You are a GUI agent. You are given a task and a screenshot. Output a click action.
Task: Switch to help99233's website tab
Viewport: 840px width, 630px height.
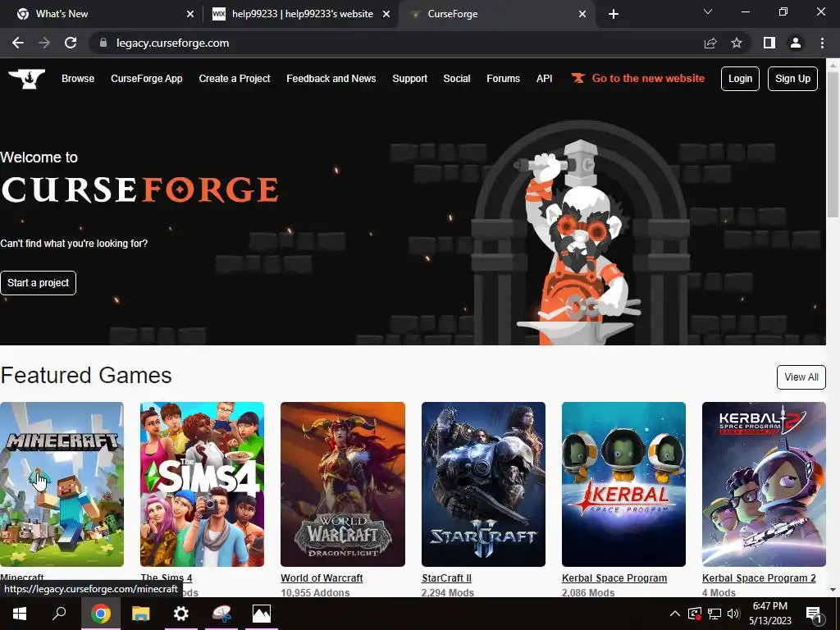pyautogui.click(x=300, y=14)
